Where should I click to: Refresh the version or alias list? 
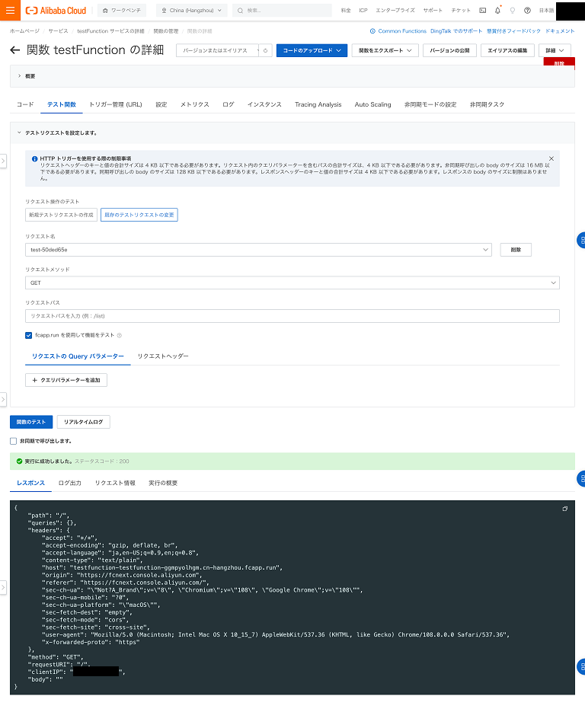265,50
